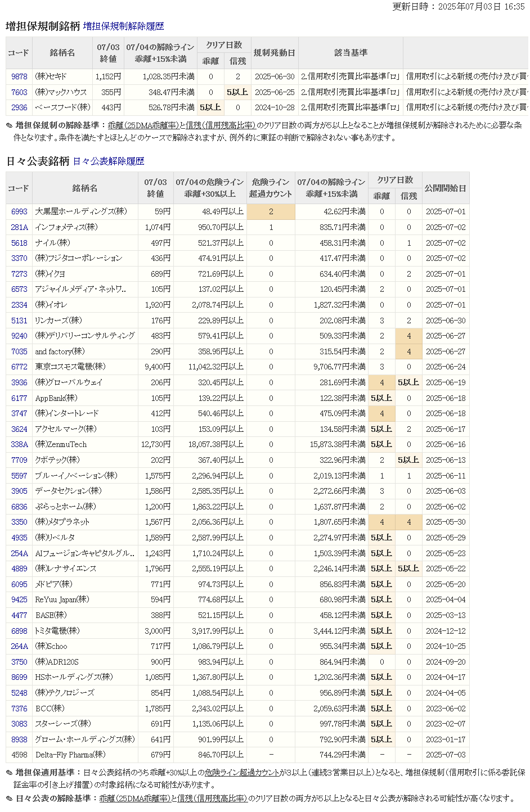
Task: Click the 規制発動日 column header
Action: point(274,53)
